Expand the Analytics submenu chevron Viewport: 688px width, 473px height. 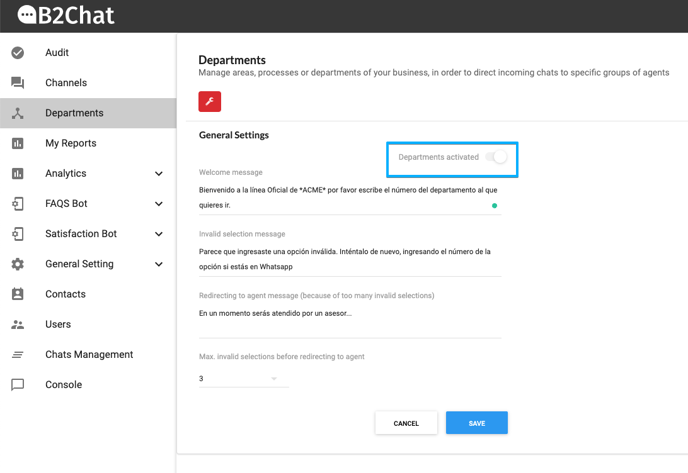[159, 174]
